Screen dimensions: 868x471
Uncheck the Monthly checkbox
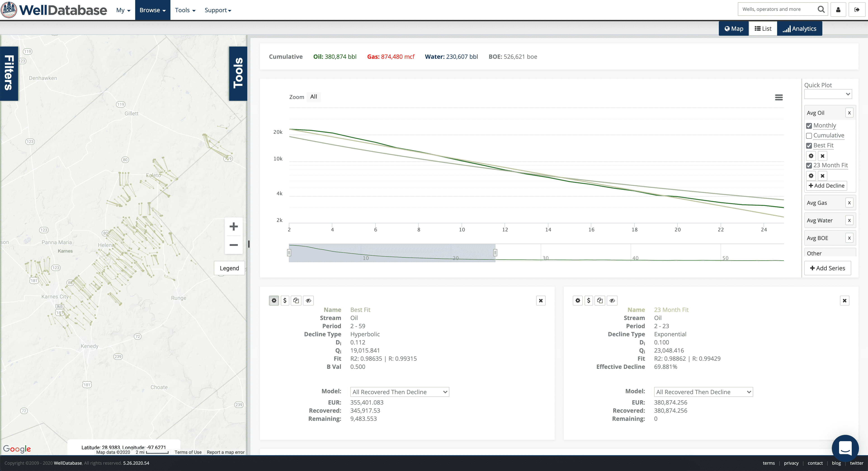coord(809,126)
